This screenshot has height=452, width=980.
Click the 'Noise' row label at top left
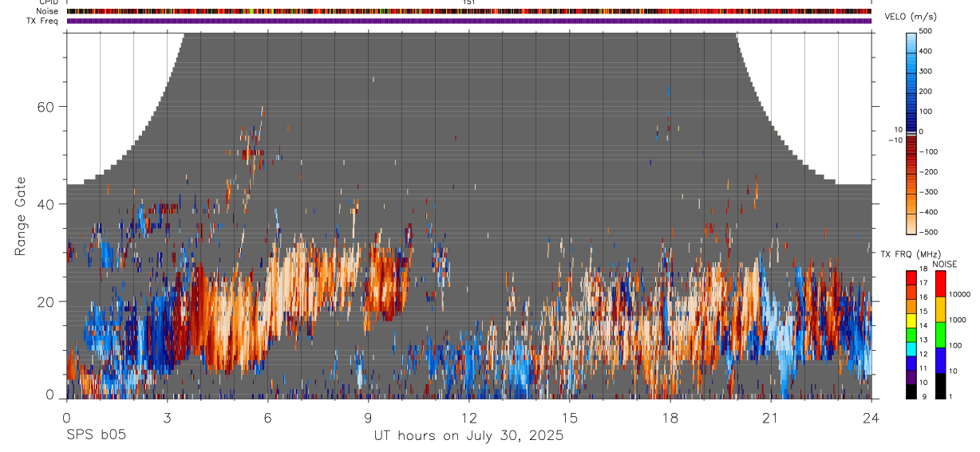pyautogui.click(x=47, y=11)
